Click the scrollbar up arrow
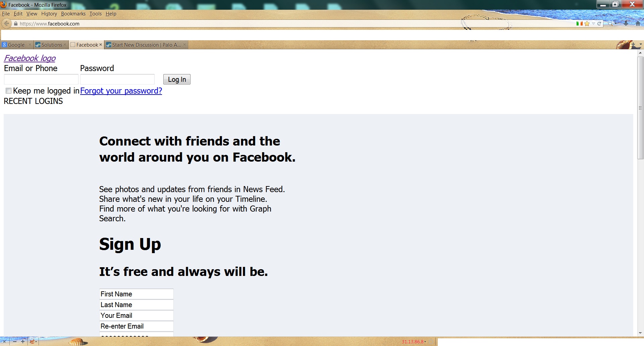The width and height of the screenshot is (644, 346). pos(640,53)
